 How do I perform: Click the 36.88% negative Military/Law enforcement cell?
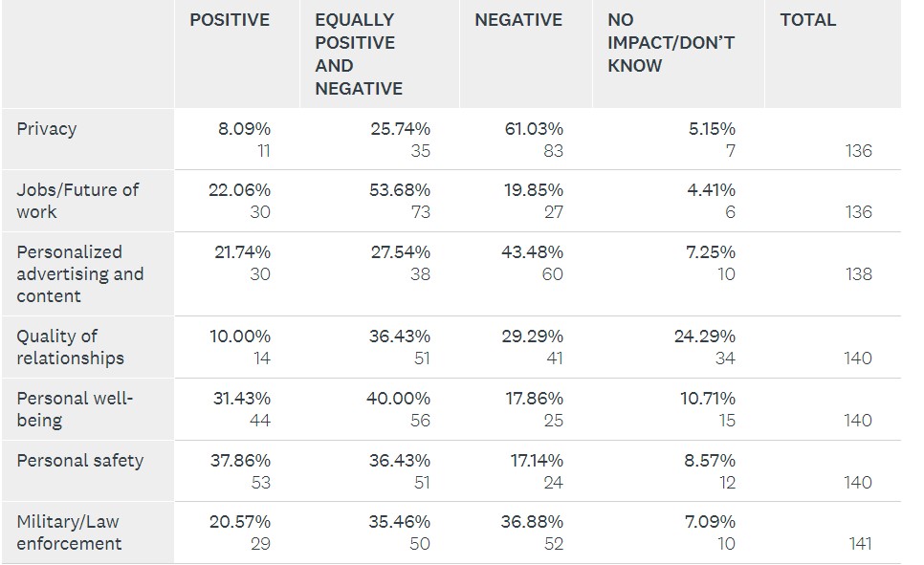tap(534, 523)
